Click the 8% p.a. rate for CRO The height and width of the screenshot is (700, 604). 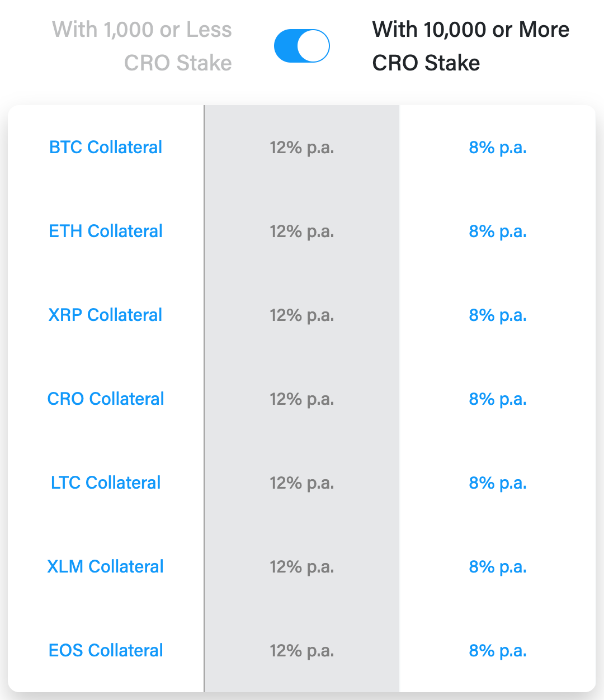(498, 399)
